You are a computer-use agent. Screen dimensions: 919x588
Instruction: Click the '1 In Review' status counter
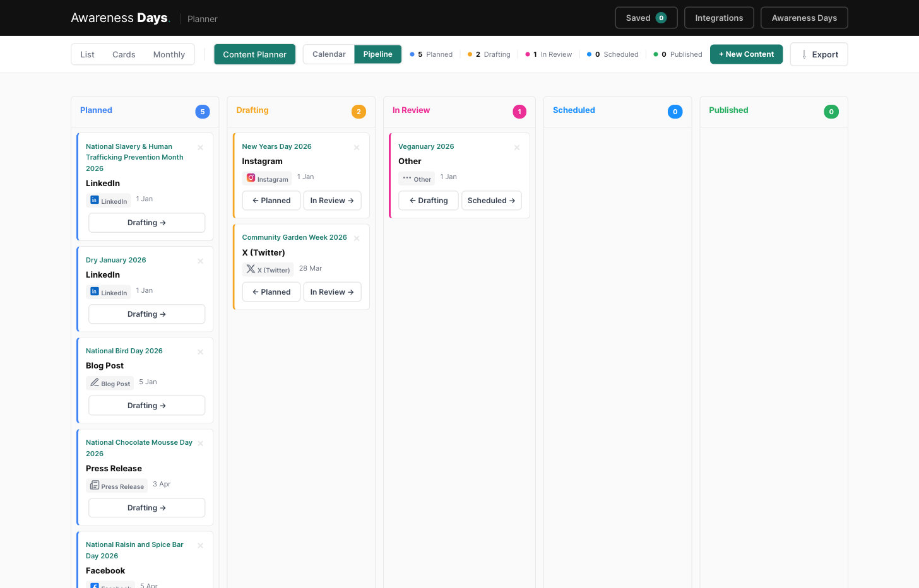click(548, 54)
